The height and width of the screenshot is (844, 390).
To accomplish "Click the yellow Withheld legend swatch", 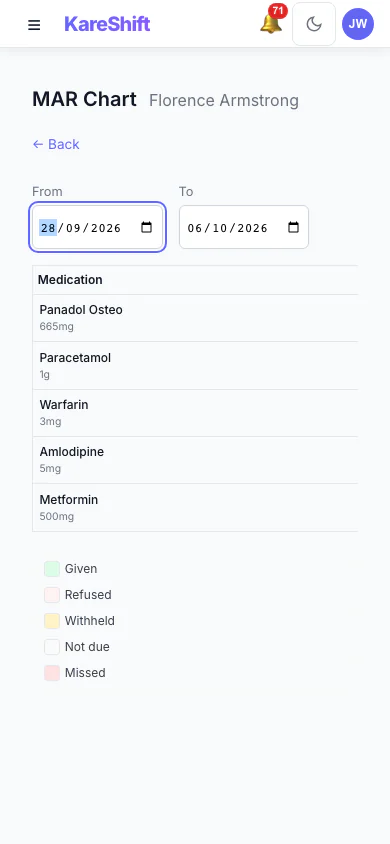I will (x=52, y=621).
